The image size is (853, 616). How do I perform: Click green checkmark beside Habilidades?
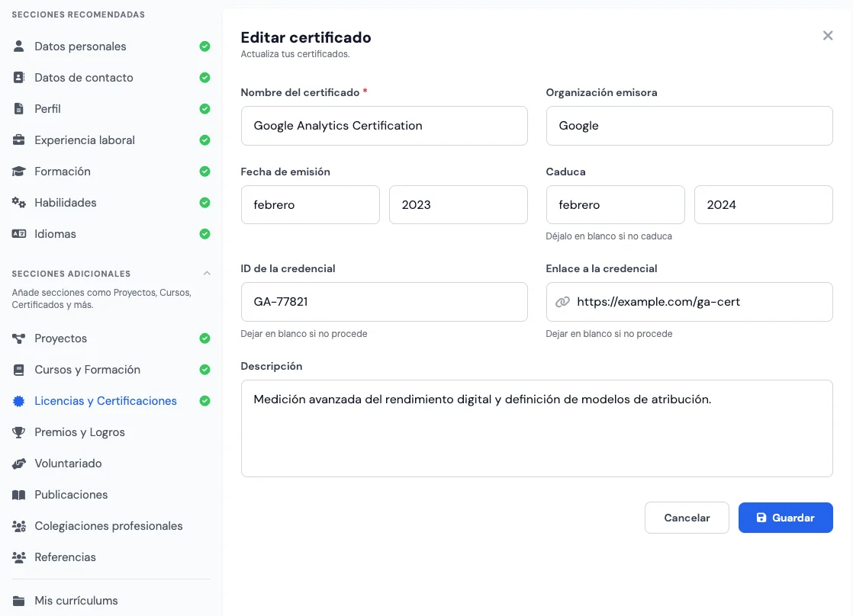tap(204, 202)
